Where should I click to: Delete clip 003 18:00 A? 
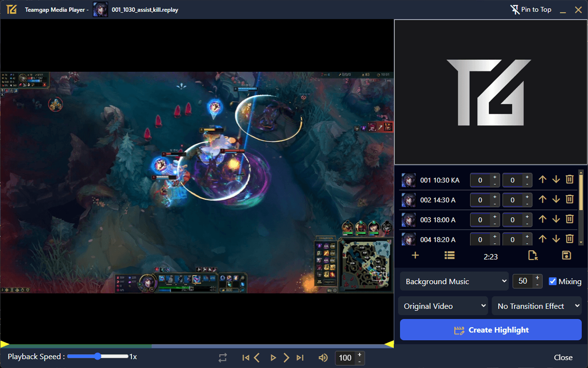tap(570, 219)
